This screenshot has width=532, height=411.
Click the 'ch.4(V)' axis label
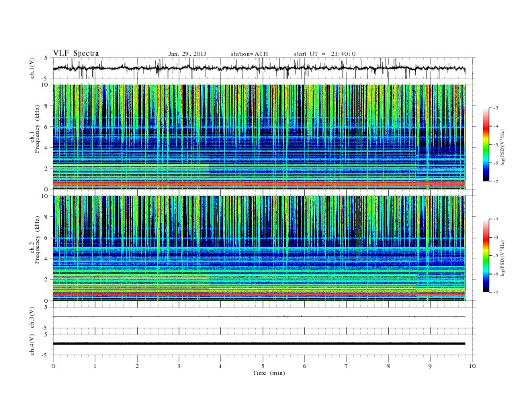[32, 345]
